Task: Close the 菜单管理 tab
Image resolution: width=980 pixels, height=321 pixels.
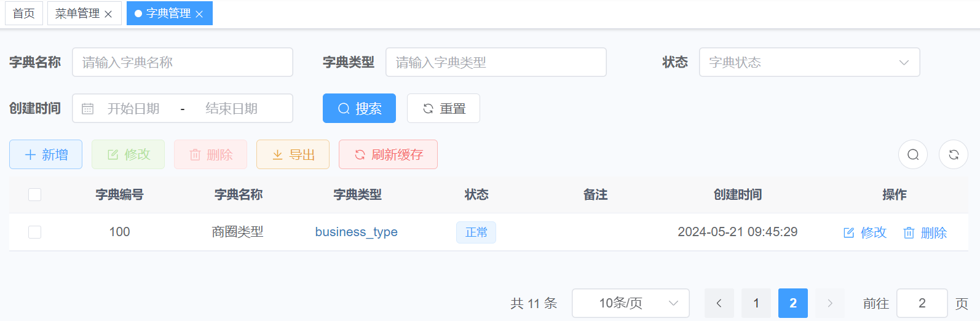Action: click(108, 14)
